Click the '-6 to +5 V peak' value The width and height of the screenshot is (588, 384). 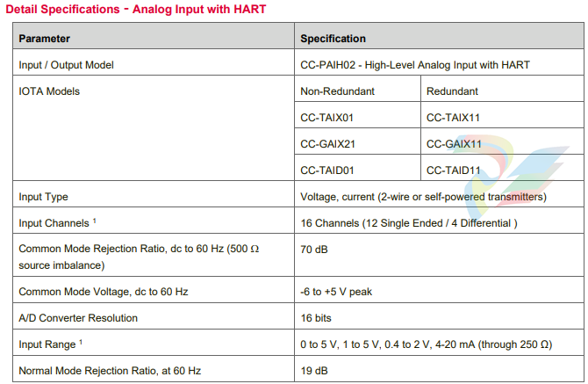337,291
